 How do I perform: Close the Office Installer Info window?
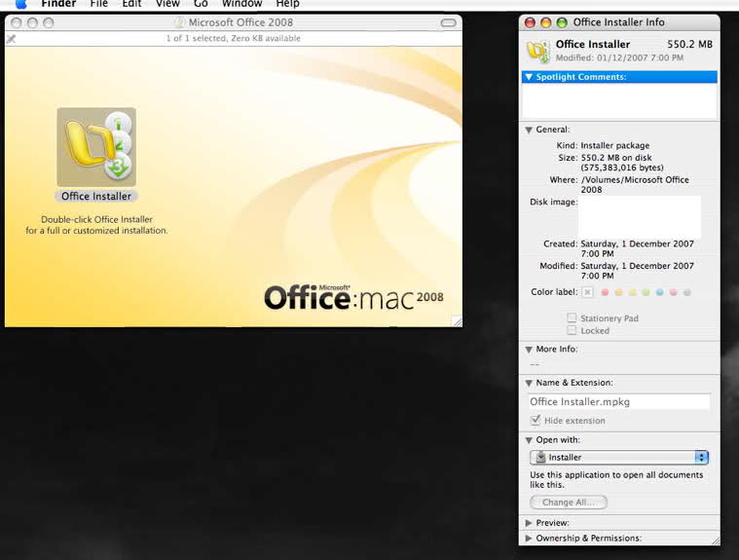[x=531, y=22]
